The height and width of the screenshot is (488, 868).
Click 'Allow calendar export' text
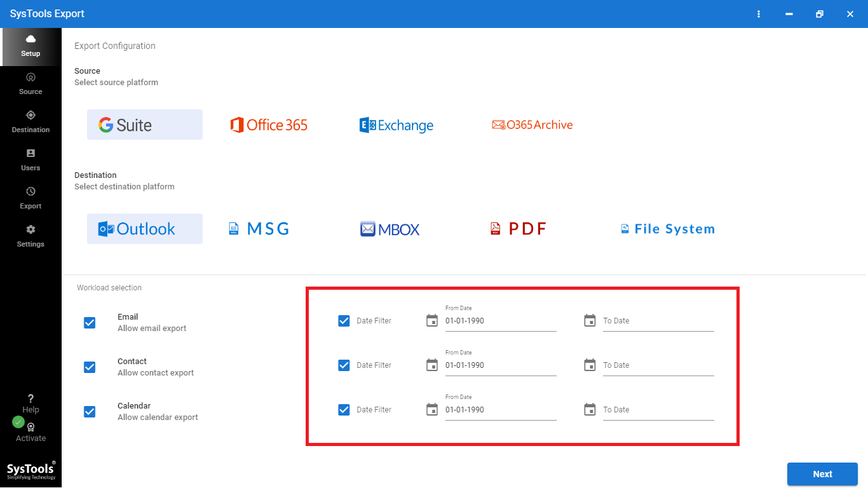click(158, 417)
